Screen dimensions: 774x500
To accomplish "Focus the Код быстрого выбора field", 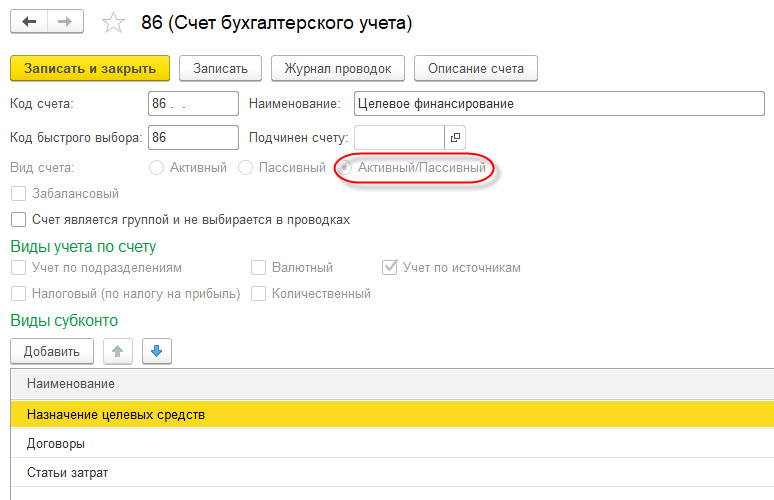I will (192, 137).
